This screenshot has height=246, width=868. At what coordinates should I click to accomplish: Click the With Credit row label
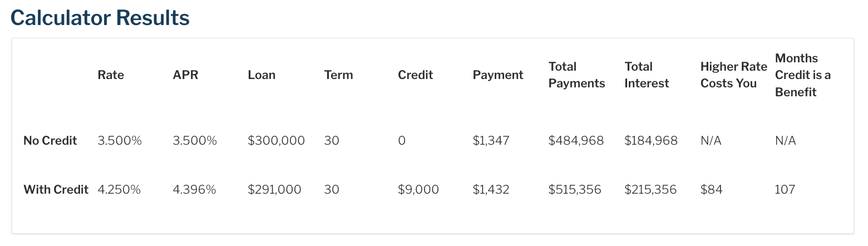click(x=56, y=190)
